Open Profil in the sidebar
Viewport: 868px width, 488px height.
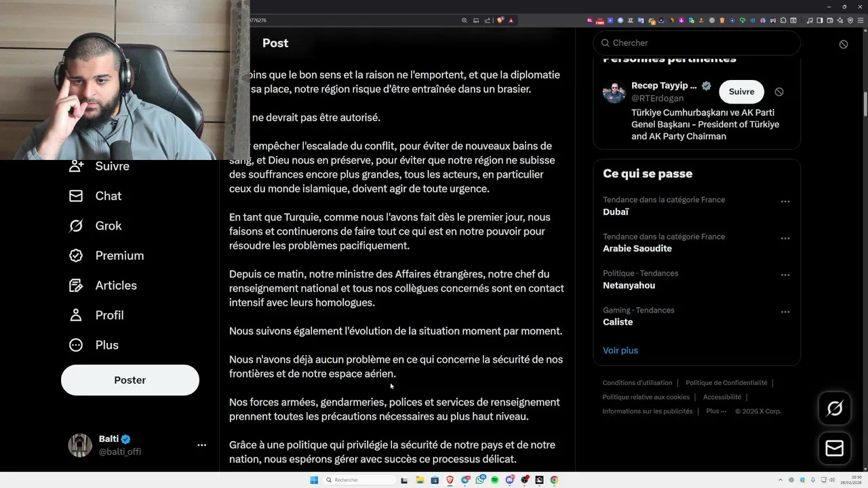point(96,315)
